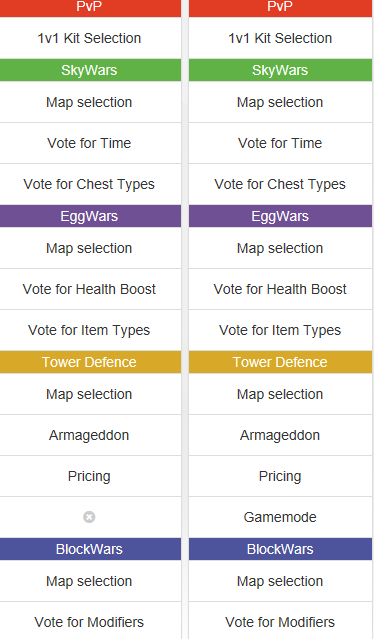Screen dimensions: 374x639
Task: Select Gamemode in right Tower Defence column
Action: click(280, 517)
